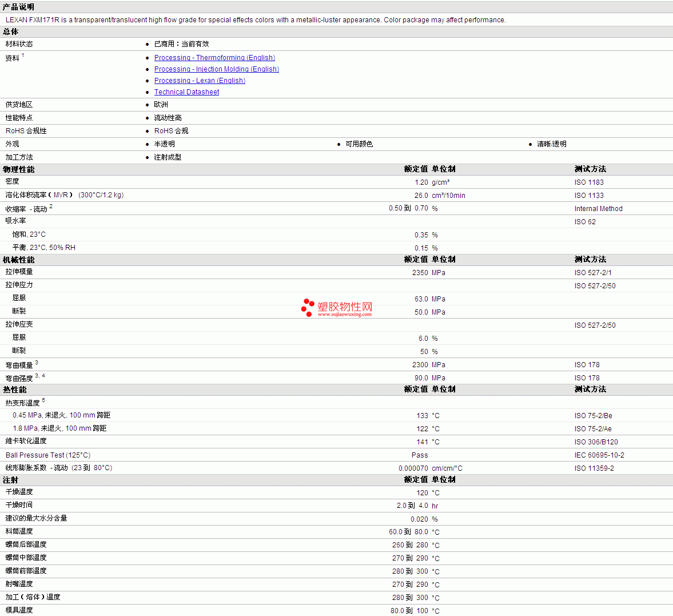Click the ISO 1183 test method
Screen dimensions: 673x616
tap(589, 182)
